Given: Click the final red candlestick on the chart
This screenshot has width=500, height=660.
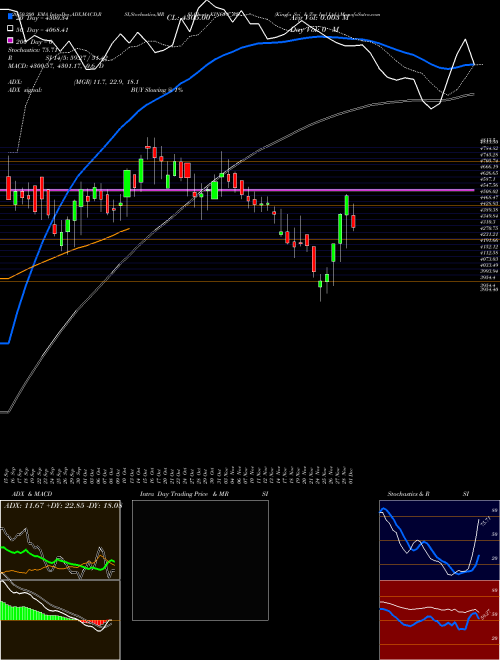Looking at the screenshot, I should (x=354, y=221).
